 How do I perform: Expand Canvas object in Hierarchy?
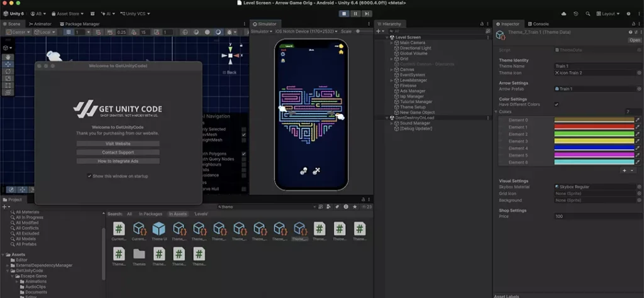[391, 69]
